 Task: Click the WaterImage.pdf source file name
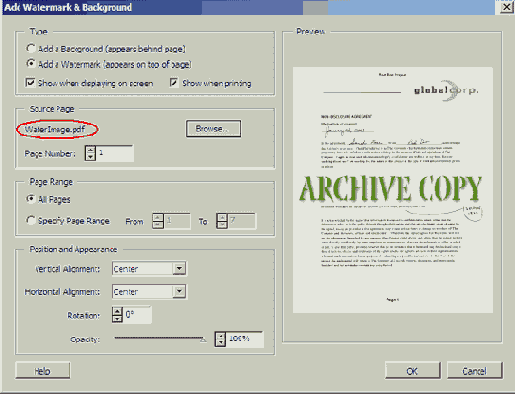[55, 129]
